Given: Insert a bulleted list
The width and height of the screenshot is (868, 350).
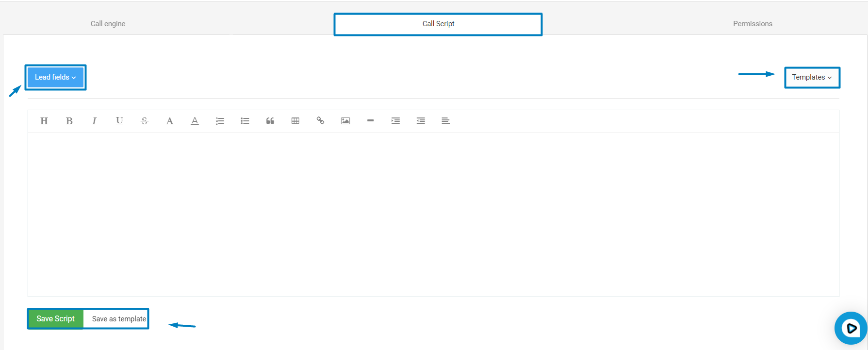Looking at the screenshot, I should pyautogui.click(x=245, y=121).
